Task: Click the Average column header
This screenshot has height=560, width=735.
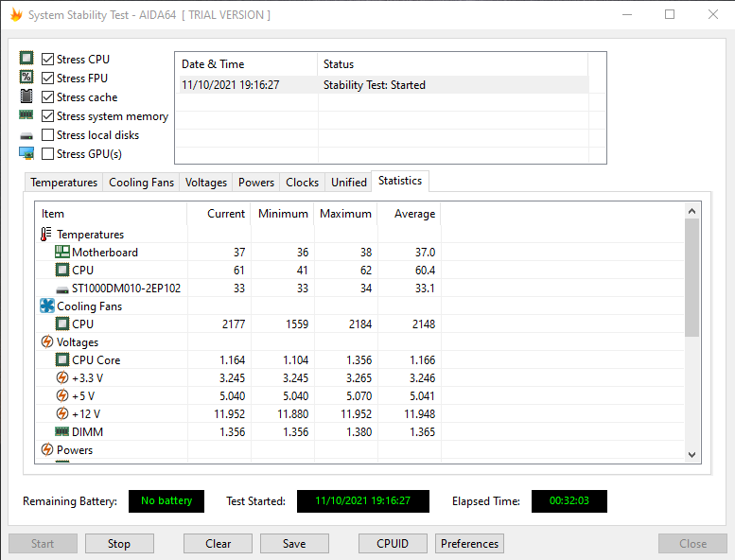Action: click(x=409, y=214)
